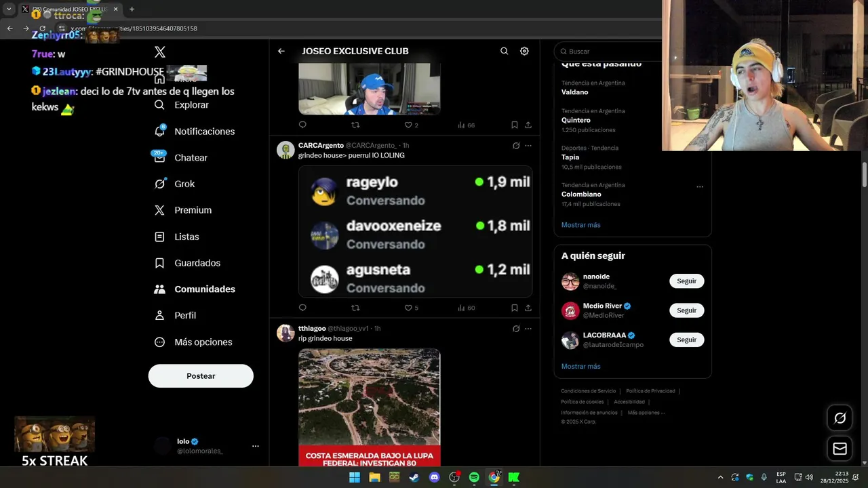Image resolution: width=868 pixels, height=488 pixels.
Task: Open Steam from the taskbar
Action: [x=414, y=477]
